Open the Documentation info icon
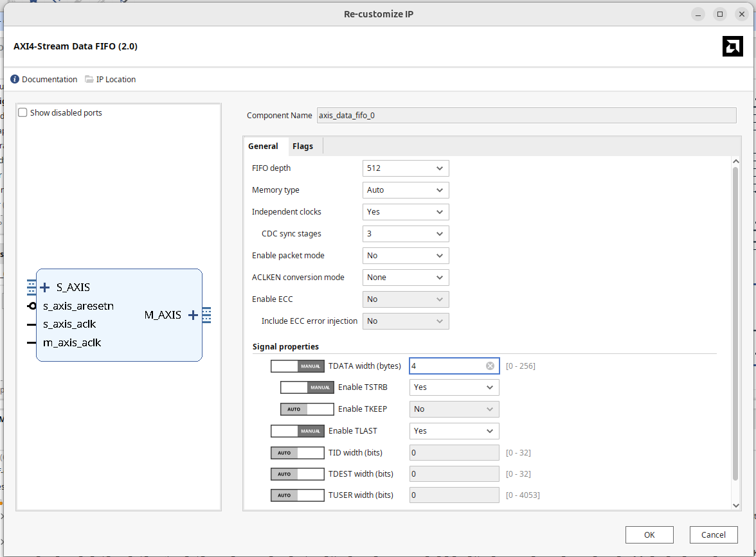This screenshot has width=756, height=557. 15,80
